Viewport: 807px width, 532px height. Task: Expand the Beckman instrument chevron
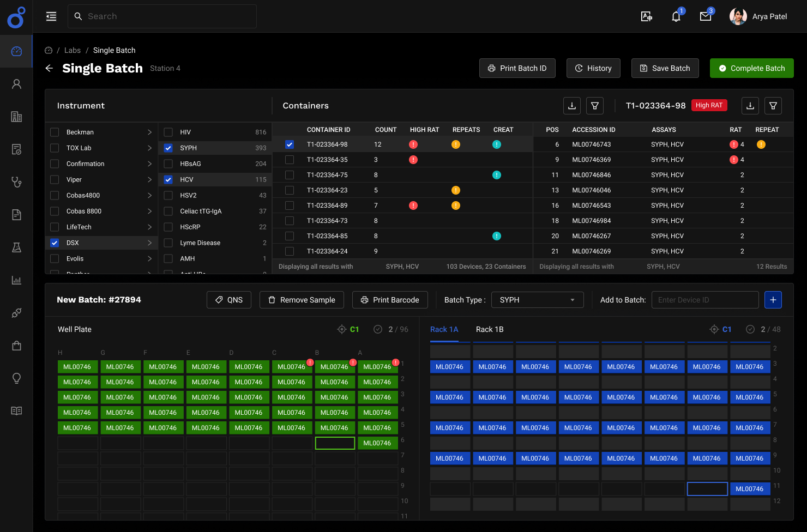click(149, 132)
